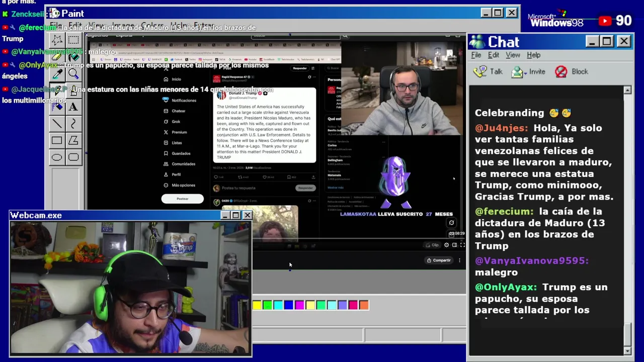The height and width of the screenshot is (362, 644).
Task: Click the Compartir share button
Action: click(x=439, y=260)
